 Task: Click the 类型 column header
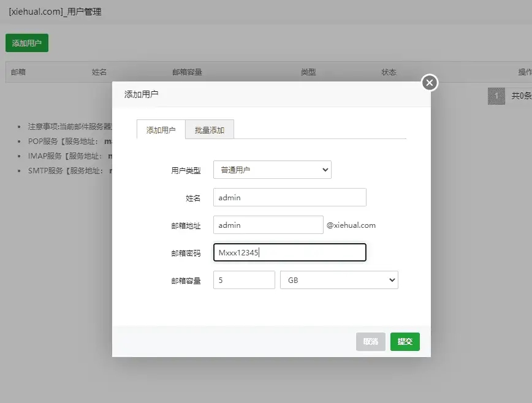(x=309, y=72)
